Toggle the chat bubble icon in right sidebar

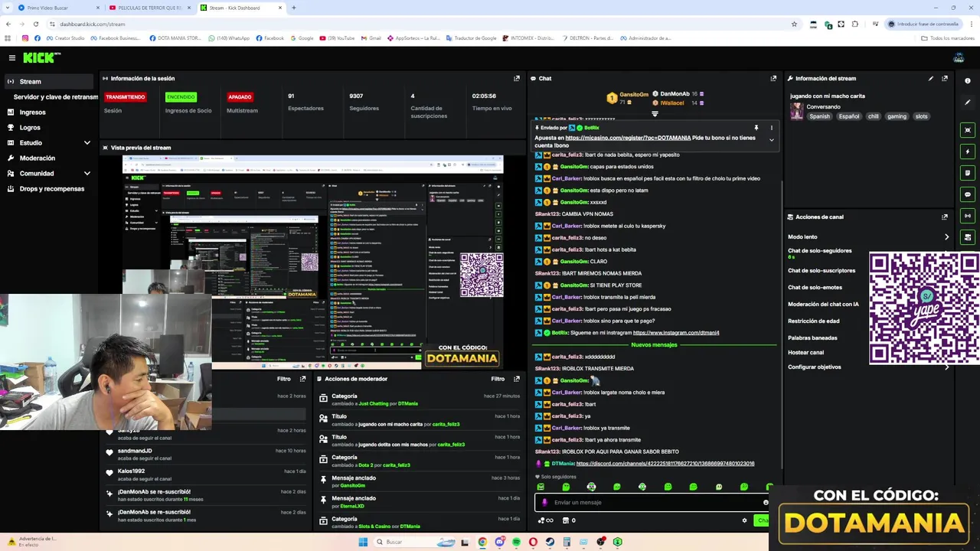coord(968,194)
